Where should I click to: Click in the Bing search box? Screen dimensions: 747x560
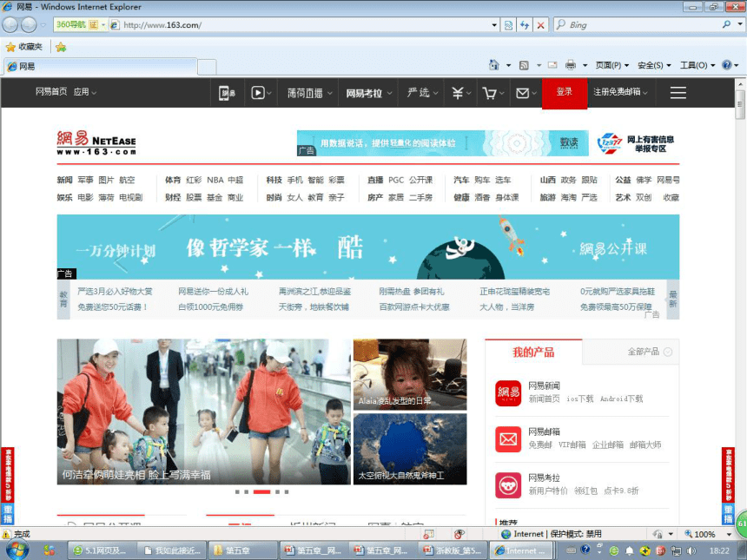(643, 25)
